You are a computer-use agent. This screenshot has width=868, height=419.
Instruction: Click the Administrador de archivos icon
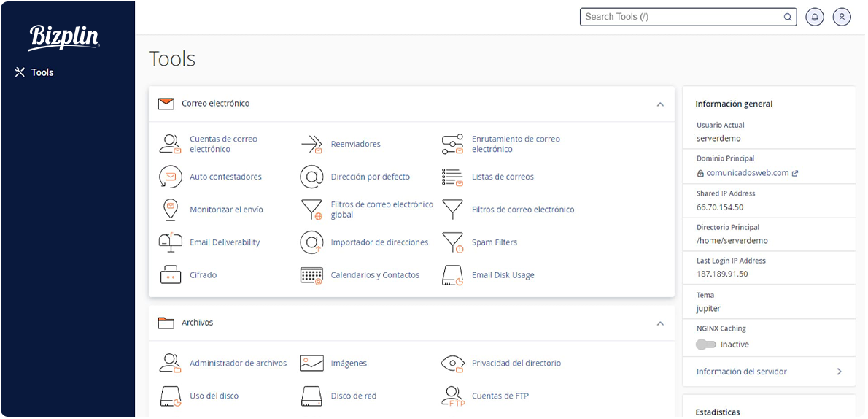pos(171,363)
